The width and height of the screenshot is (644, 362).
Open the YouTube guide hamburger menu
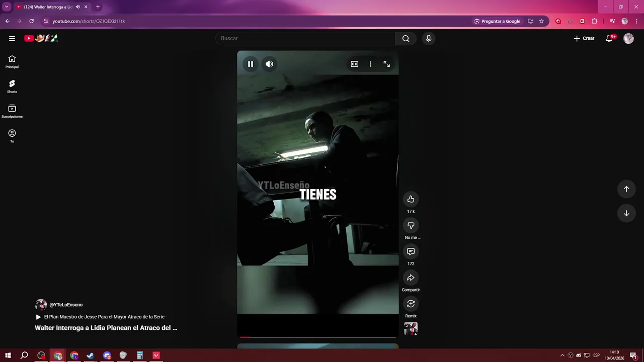click(12, 38)
